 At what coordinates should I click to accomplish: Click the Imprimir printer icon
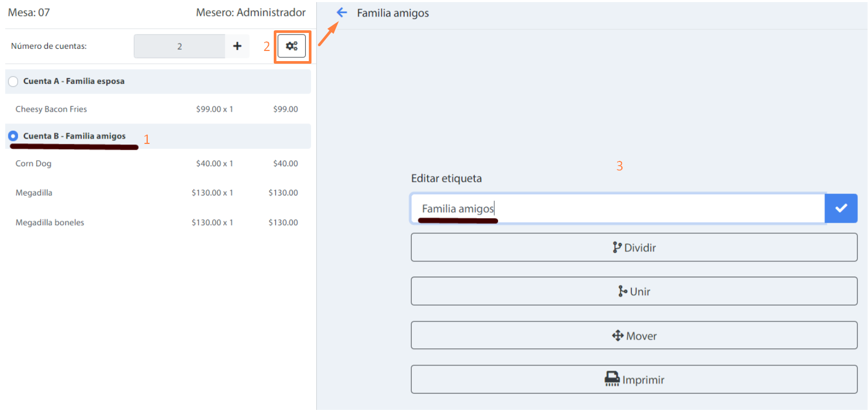[x=612, y=379]
